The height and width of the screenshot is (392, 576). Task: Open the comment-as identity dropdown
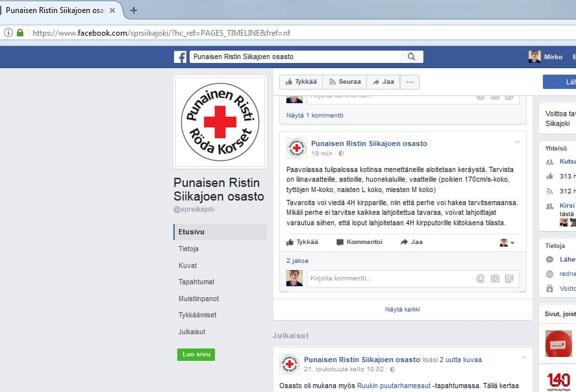click(x=507, y=243)
